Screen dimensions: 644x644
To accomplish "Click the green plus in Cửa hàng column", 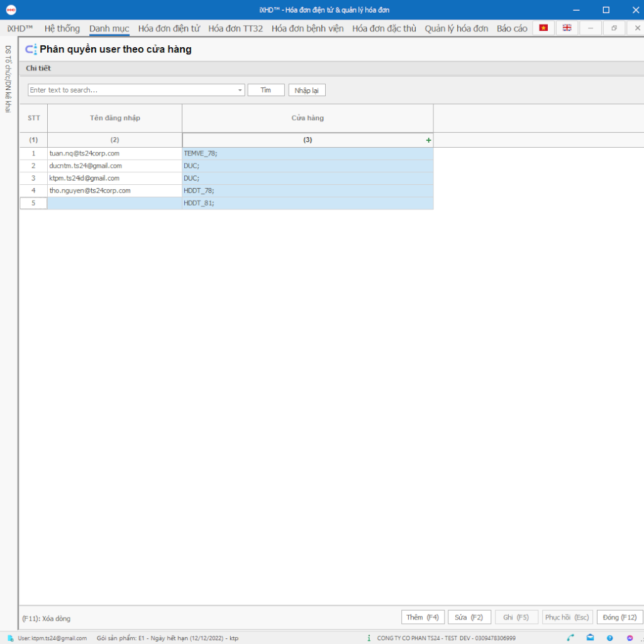I will pyautogui.click(x=429, y=140).
